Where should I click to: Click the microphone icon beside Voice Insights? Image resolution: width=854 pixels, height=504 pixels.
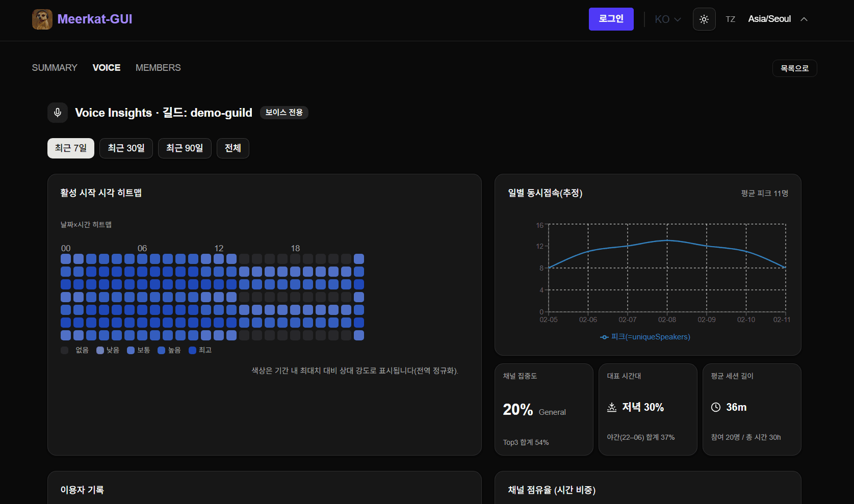point(57,113)
